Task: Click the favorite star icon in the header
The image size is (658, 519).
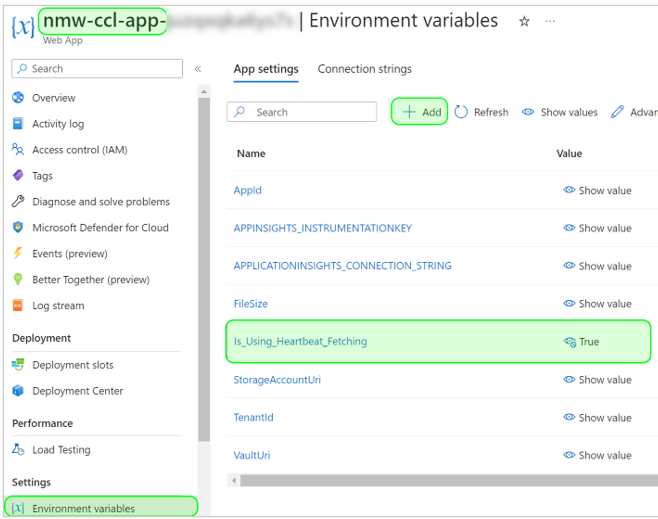Action: click(x=524, y=21)
